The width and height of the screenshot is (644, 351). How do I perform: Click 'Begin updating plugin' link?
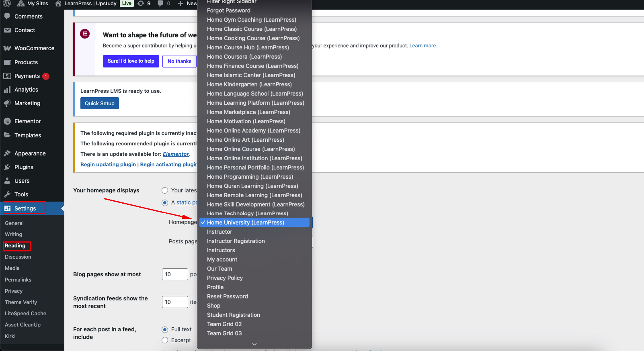point(108,164)
